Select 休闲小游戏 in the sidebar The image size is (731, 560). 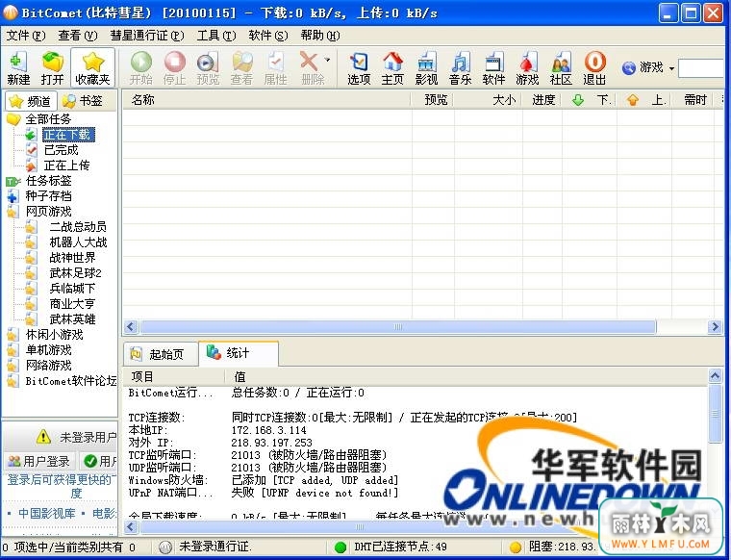click(x=54, y=335)
